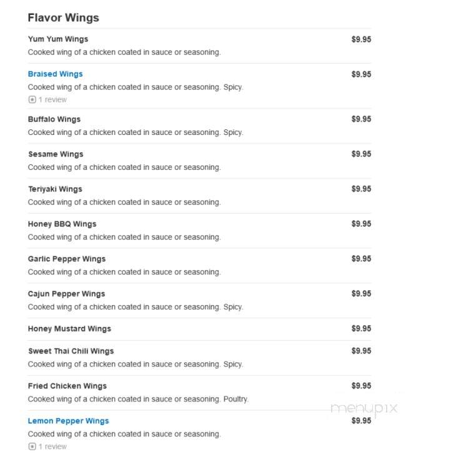The height and width of the screenshot is (460, 476).
Task: Click the review icon under Braised Wings
Action: pos(32,99)
